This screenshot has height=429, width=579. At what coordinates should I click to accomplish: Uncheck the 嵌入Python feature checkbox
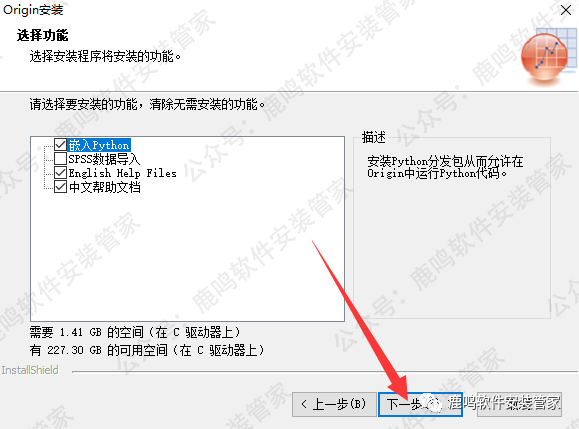click(60, 145)
